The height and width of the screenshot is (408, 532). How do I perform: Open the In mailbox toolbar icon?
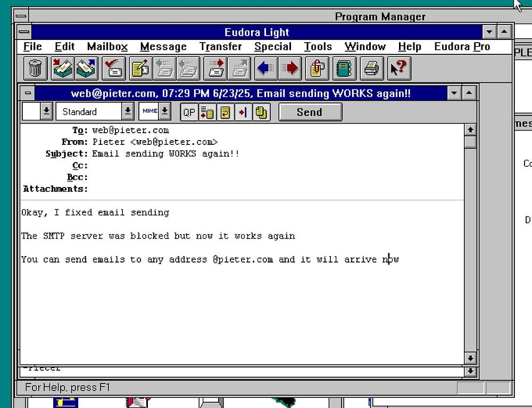[x=63, y=69]
